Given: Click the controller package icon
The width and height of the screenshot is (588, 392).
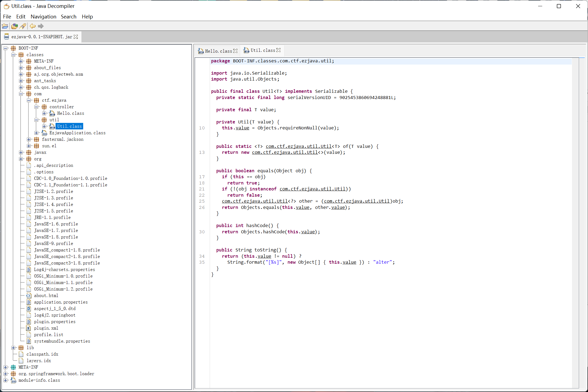Looking at the screenshot, I should tap(44, 107).
